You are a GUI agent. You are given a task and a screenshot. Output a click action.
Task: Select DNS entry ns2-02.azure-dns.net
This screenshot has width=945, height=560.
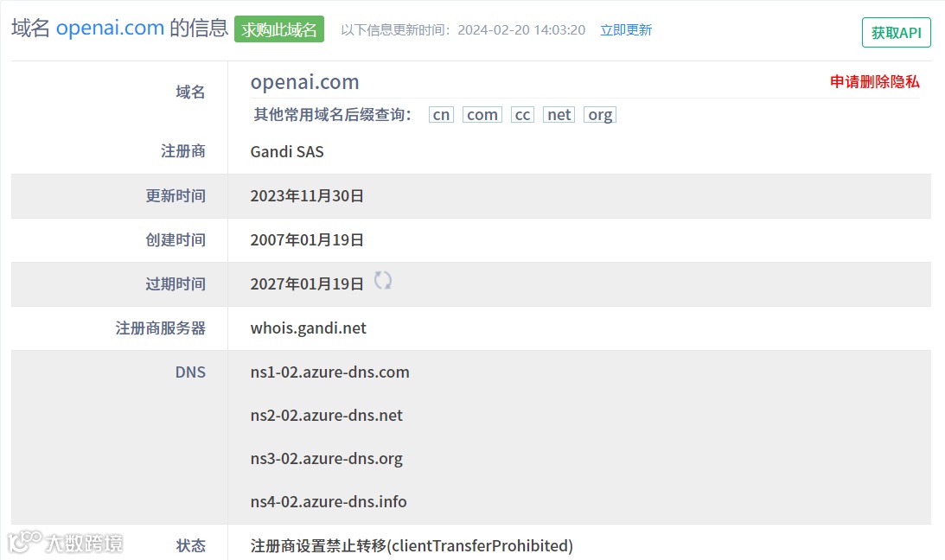[326, 416]
